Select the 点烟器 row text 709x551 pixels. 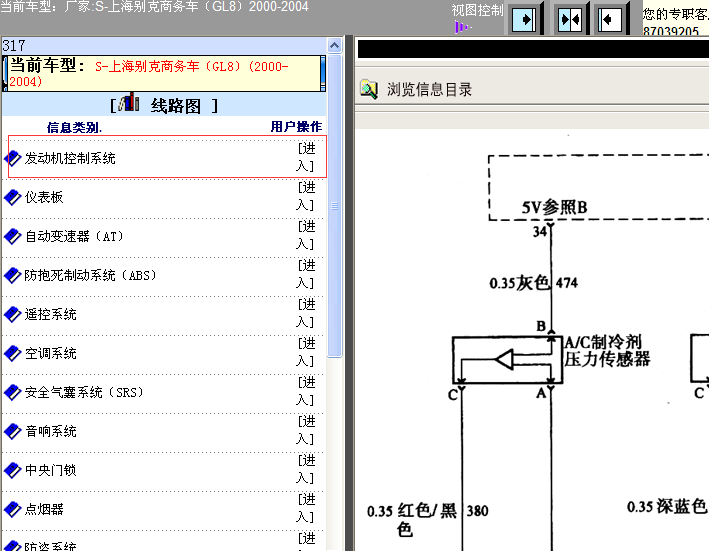tap(44, 509)
